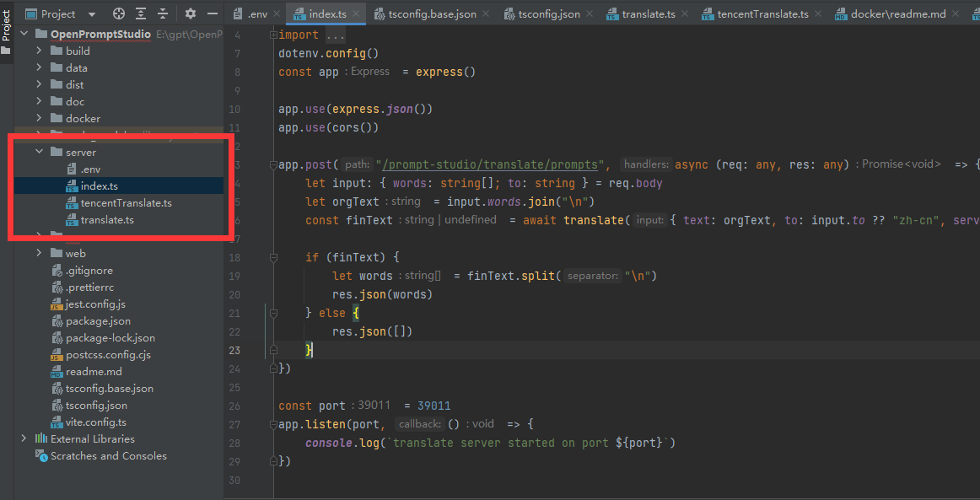
Task: Close the docker\readme.md tab
Action: tap(955, 13)
